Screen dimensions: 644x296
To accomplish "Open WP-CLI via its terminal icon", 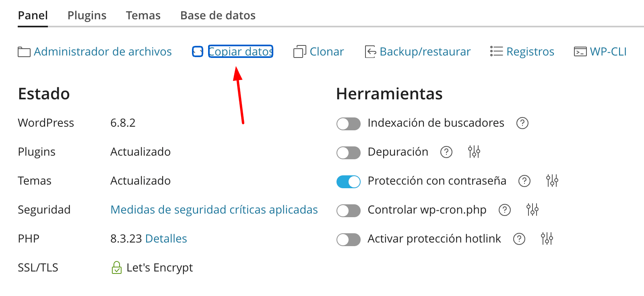I will (580, 51).
